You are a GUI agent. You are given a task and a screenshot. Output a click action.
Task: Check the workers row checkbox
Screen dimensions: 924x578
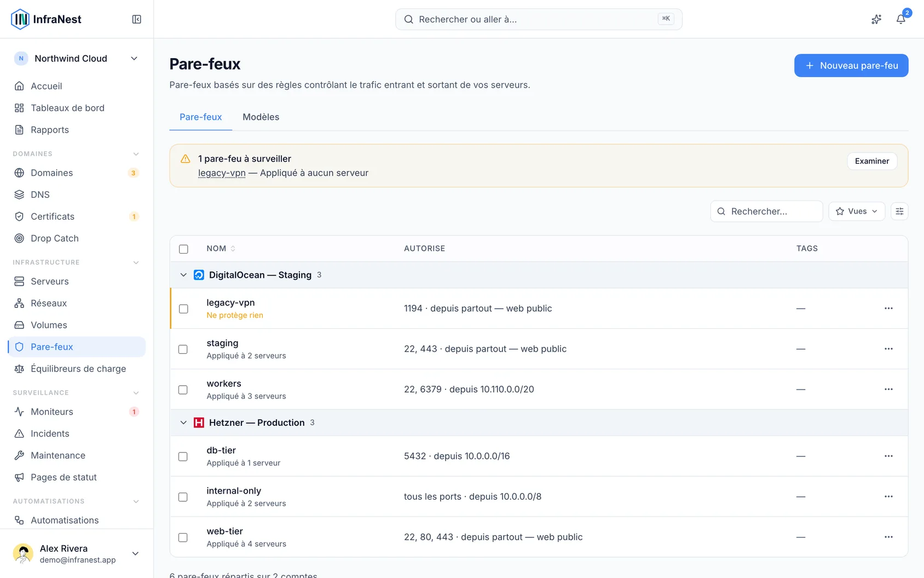(183, 390)
